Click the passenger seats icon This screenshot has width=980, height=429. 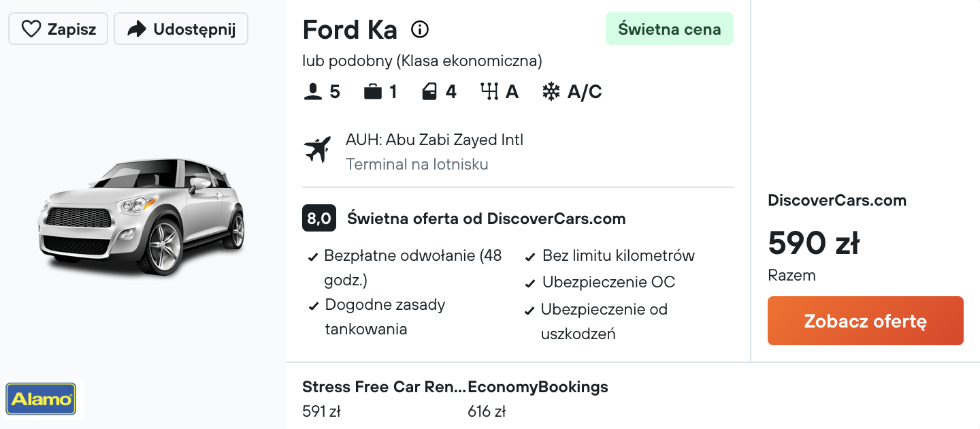click(x=312, y=92)
